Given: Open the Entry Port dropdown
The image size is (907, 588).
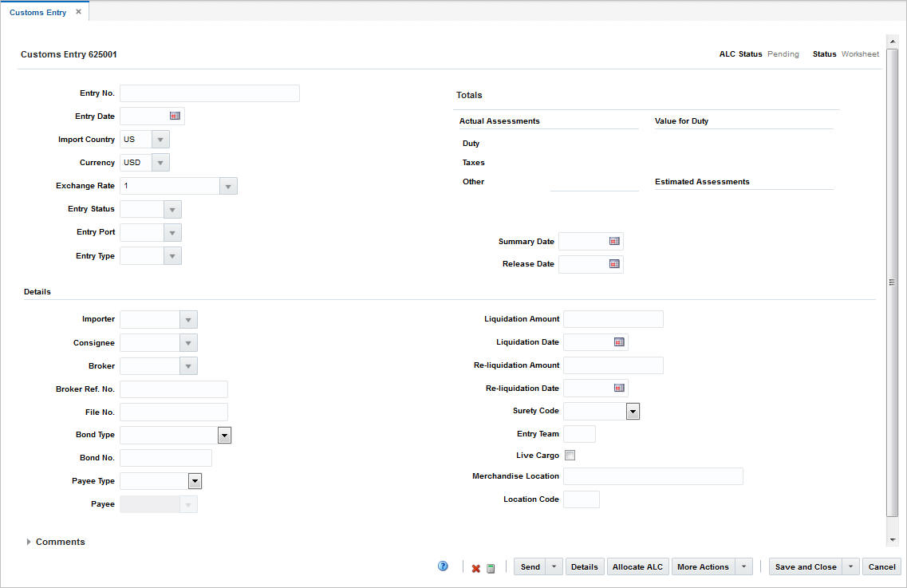Looking at the screenshot, I should coord(172,233).
